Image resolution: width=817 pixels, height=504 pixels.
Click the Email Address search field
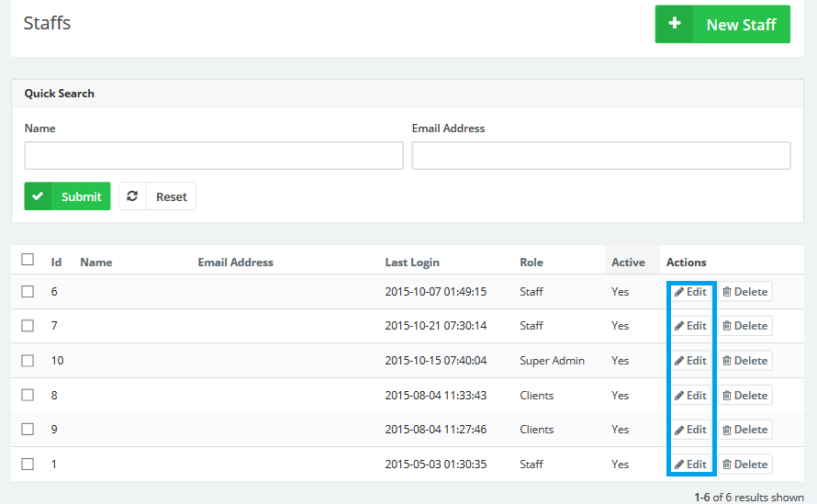coord(601,156)
